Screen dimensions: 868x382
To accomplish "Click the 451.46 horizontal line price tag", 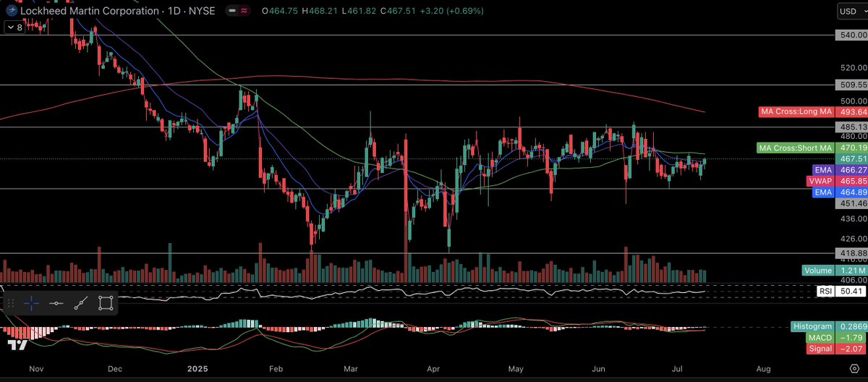I will click(851, 204).
